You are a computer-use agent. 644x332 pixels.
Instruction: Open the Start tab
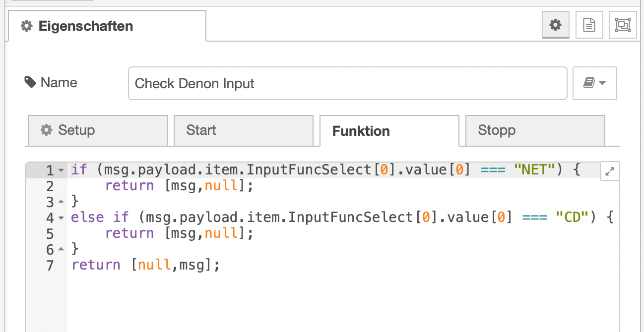pos(244,131)
